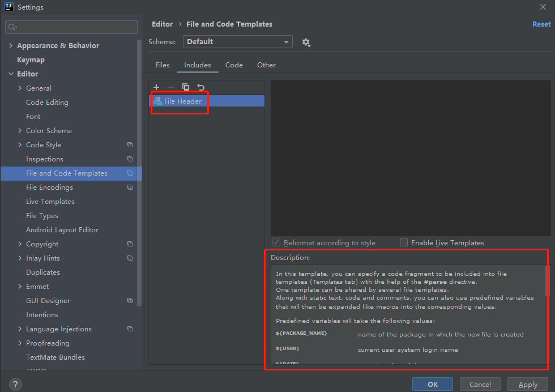Select the File Header template text
555x392 pixels.
coord(182,101)
